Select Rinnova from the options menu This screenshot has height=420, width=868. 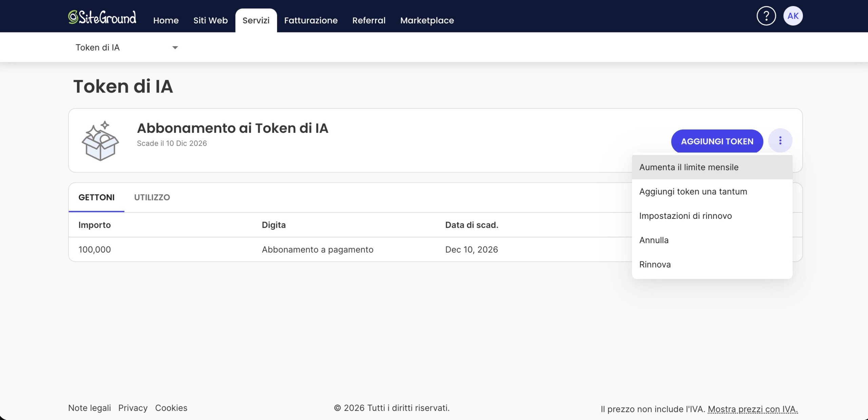pos(712,265)
